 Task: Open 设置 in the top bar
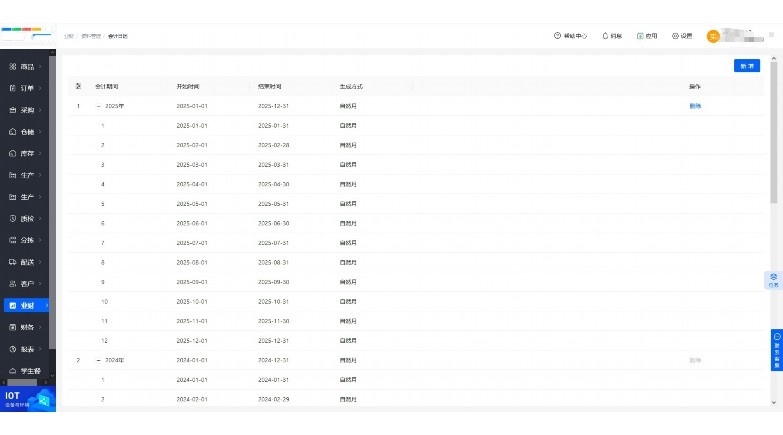(x=682, y=36)
